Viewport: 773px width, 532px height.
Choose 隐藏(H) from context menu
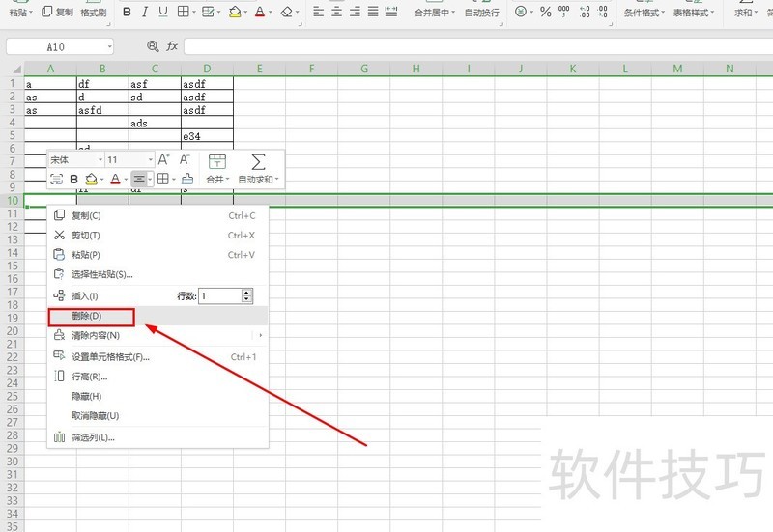[x=157, y=396]
